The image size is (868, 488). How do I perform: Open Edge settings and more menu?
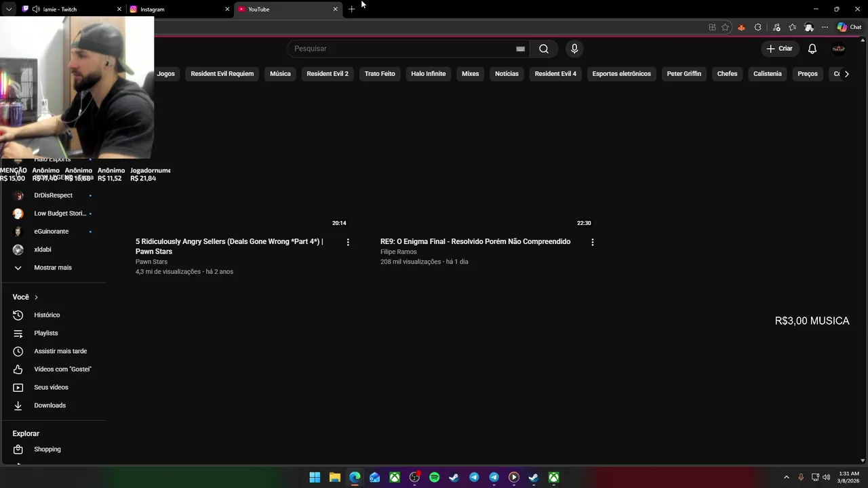[825, 27]
